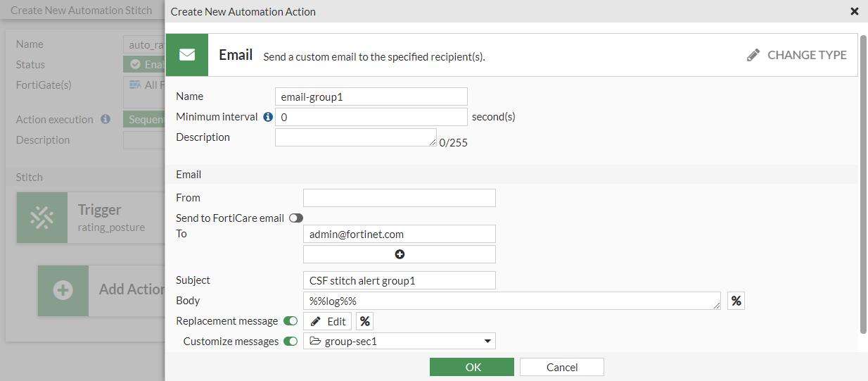The width and height of the screenshot is (868, 381).
Task: Click the Action execution info icon
Action: point(106,120)
